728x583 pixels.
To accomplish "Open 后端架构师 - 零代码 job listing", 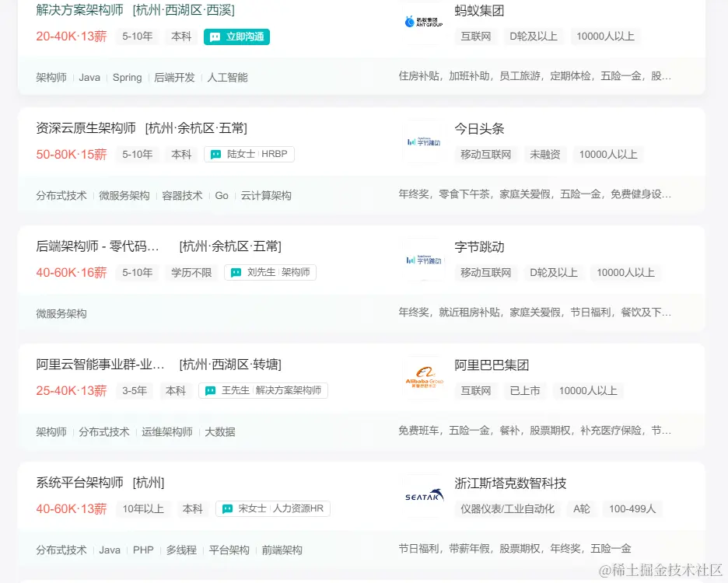I will [x=97, y=246].
